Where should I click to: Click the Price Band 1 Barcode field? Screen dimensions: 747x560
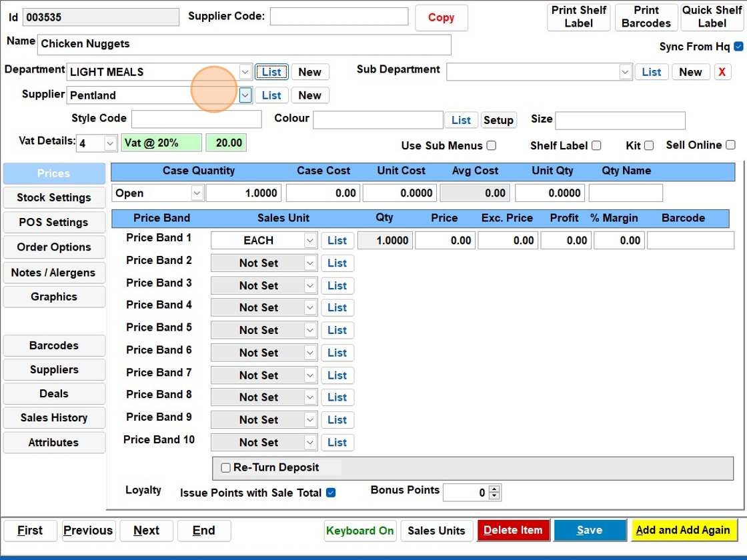click(690, 241)
